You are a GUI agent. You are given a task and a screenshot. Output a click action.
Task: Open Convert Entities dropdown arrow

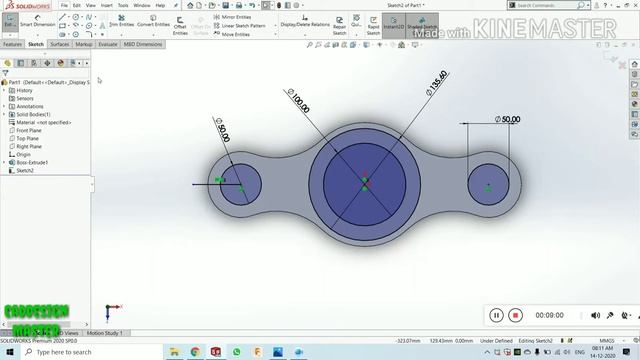[153, 35]
